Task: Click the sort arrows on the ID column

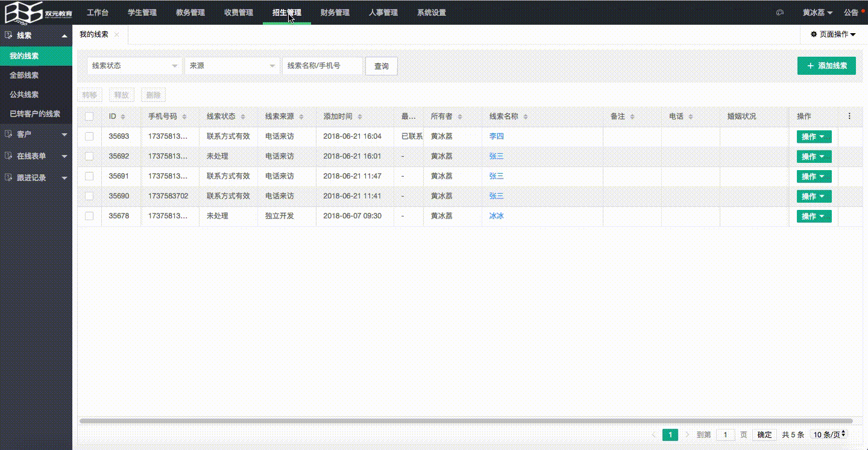Action: click(x=123, y=116)
